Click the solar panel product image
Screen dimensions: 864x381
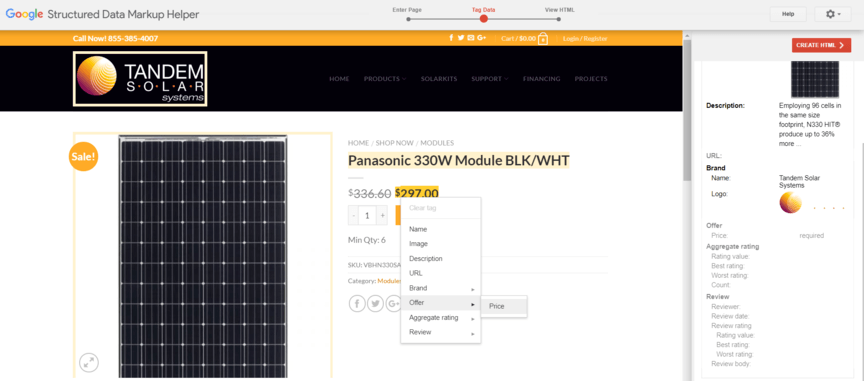click(203, 256)
